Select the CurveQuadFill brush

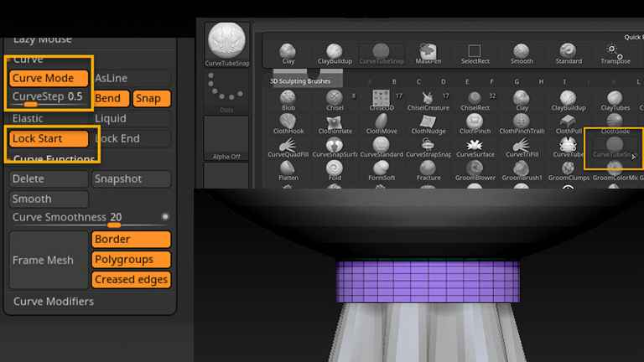(x=288, y=147)
